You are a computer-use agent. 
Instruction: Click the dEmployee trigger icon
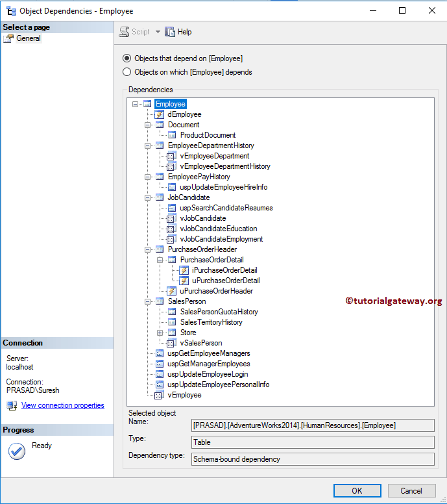point(160,114)
